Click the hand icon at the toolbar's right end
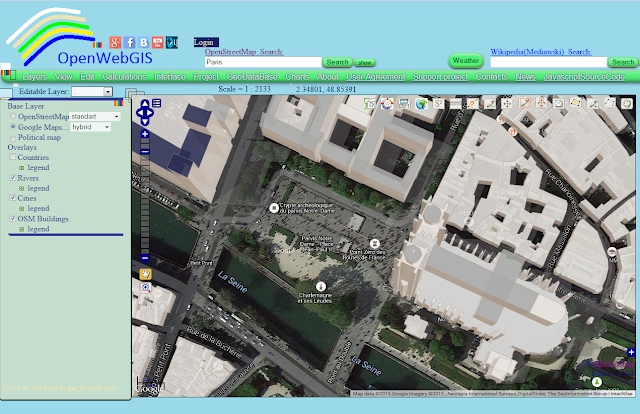This screenshot has width=640, height=414. tap(627, 104)
